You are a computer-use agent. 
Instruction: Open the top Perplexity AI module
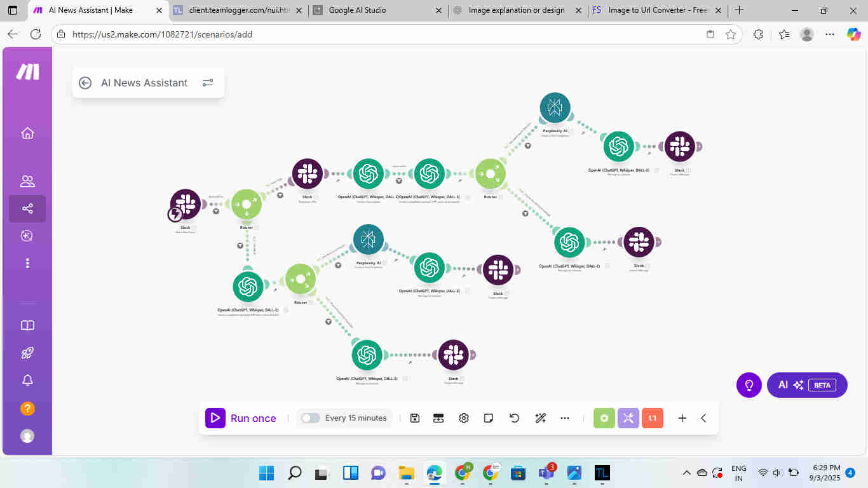coord(555,108)
